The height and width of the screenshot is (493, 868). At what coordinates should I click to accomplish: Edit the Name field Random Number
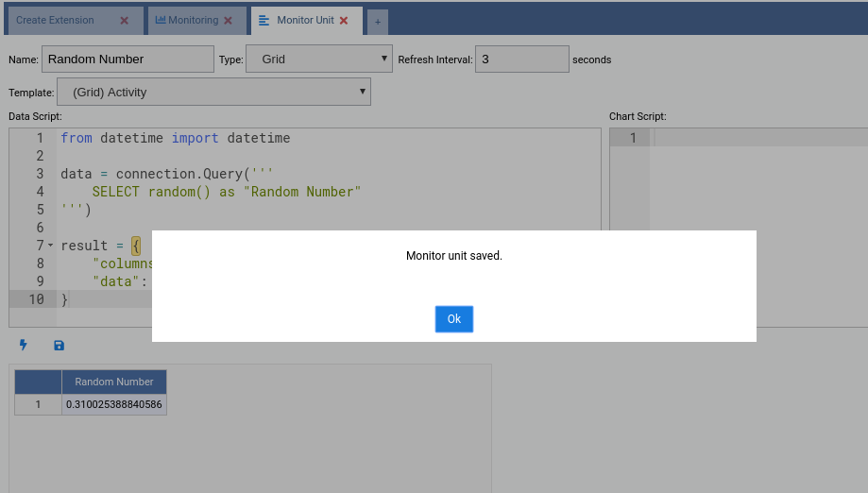click(x=128, y=59)
